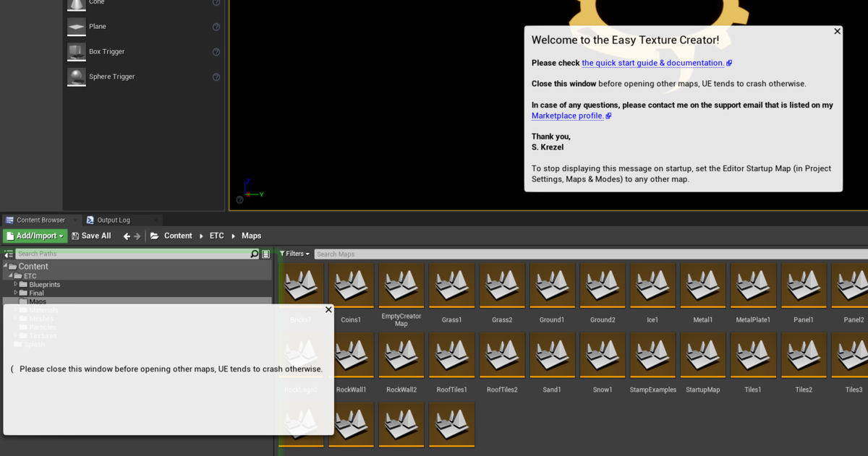Toggle the sources panel view icon

pos(9,254)
